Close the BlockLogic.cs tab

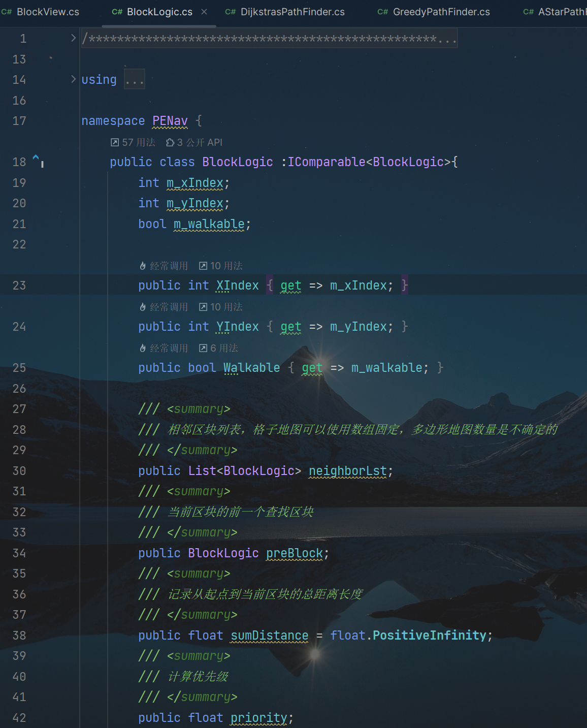(x=204, y=12)
